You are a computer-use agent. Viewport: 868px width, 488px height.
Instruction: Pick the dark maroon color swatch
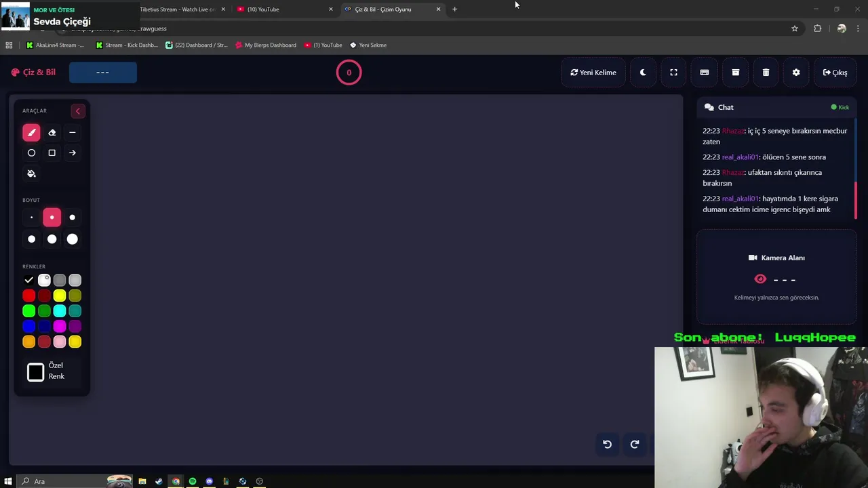(44, 296)
